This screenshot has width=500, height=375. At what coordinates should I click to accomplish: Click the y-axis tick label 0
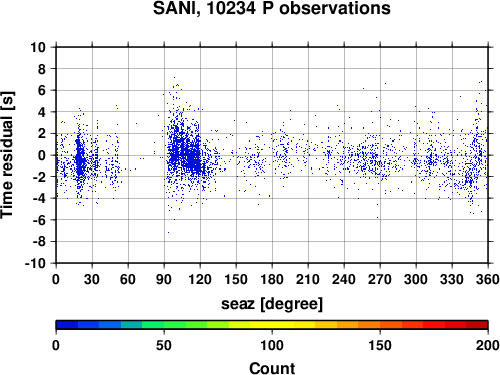(x=42, y=155)
